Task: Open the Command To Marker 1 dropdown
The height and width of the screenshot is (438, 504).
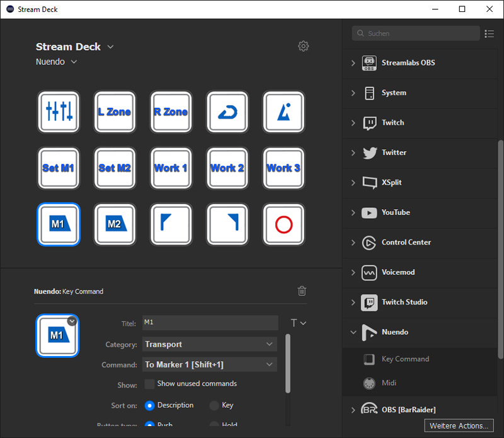Action: click(x=210, y=364)
